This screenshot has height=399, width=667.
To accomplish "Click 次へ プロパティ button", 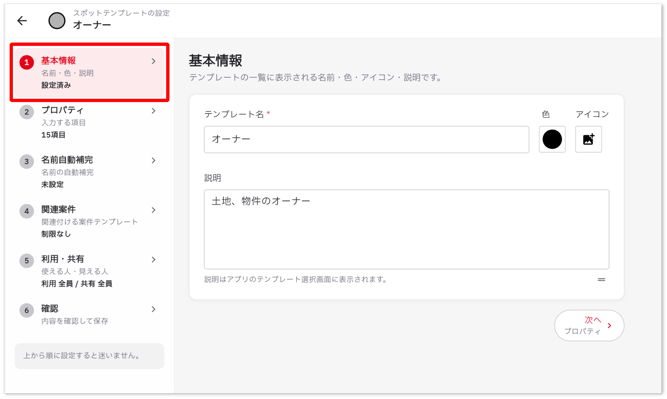I will [x=589, y=325].
